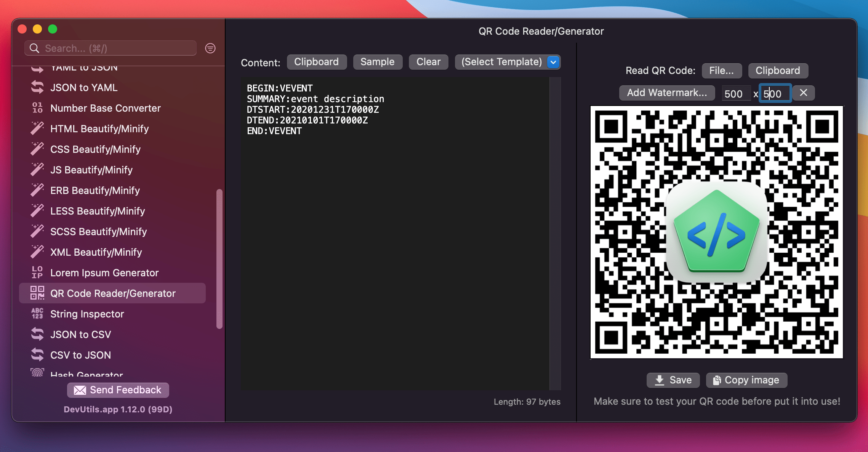Clear the content text
Viewport: 868px width, 452px height.
428,62
